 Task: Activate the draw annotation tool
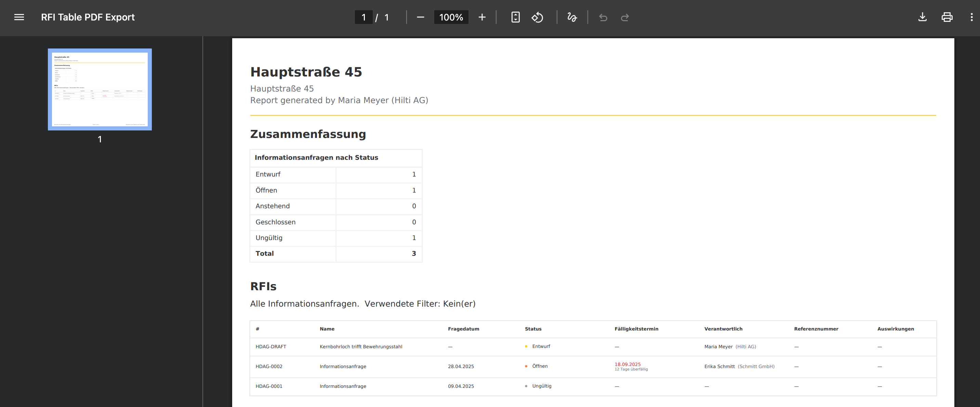pyautogui.click(x=572, y=17)
